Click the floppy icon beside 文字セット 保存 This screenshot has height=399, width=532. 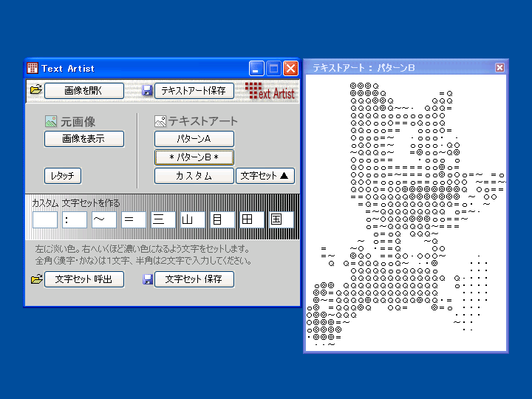click(x=147, y=279)
